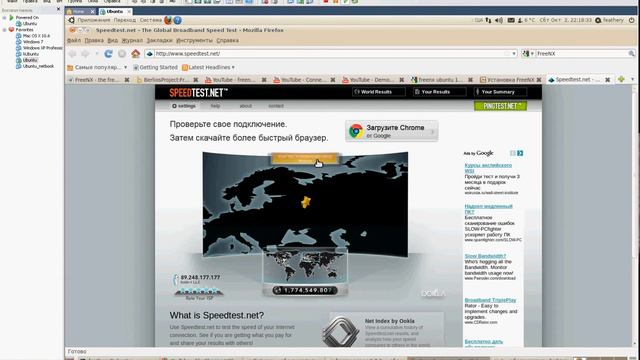This screenshot has height=360, width=640.
Task: Click the Ubuntu logo in GNOME panel
Action: click(71, 20)
